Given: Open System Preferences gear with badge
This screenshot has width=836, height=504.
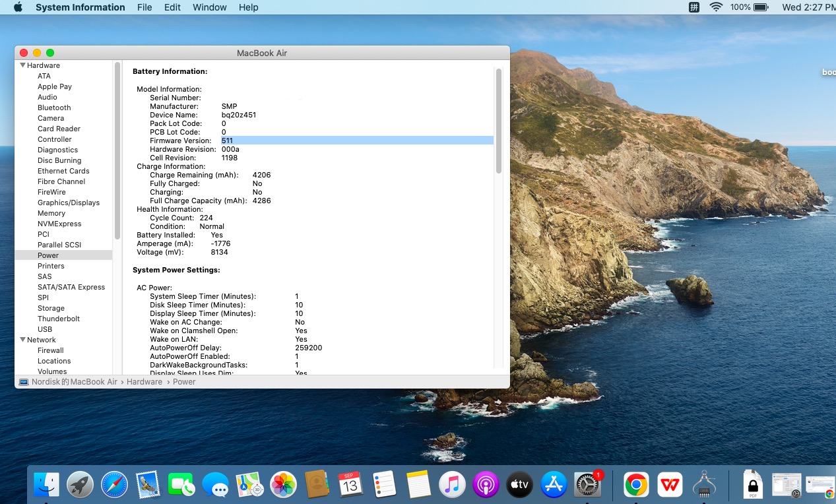Looking at the screenshot, I should 587,485.
